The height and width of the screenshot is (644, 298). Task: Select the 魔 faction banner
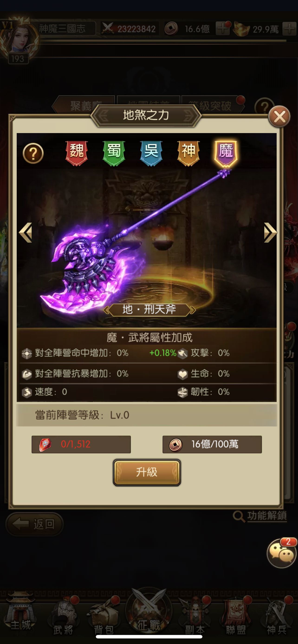(x=226, y=153)
